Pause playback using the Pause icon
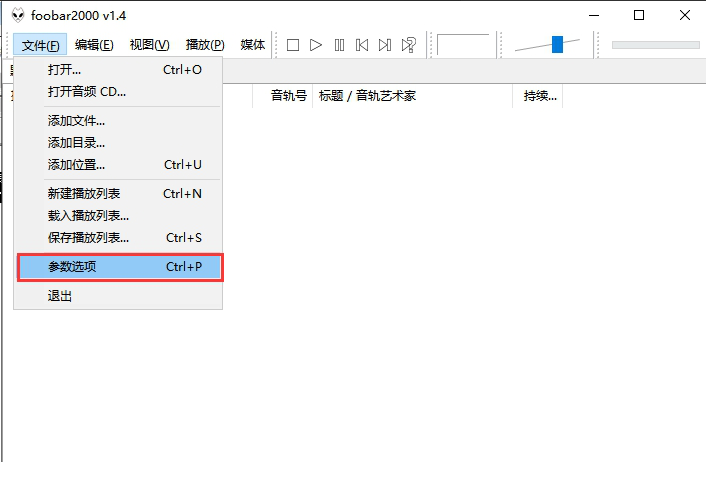The height and width of the screenshot is (480, 706). [x=339, y=45]
